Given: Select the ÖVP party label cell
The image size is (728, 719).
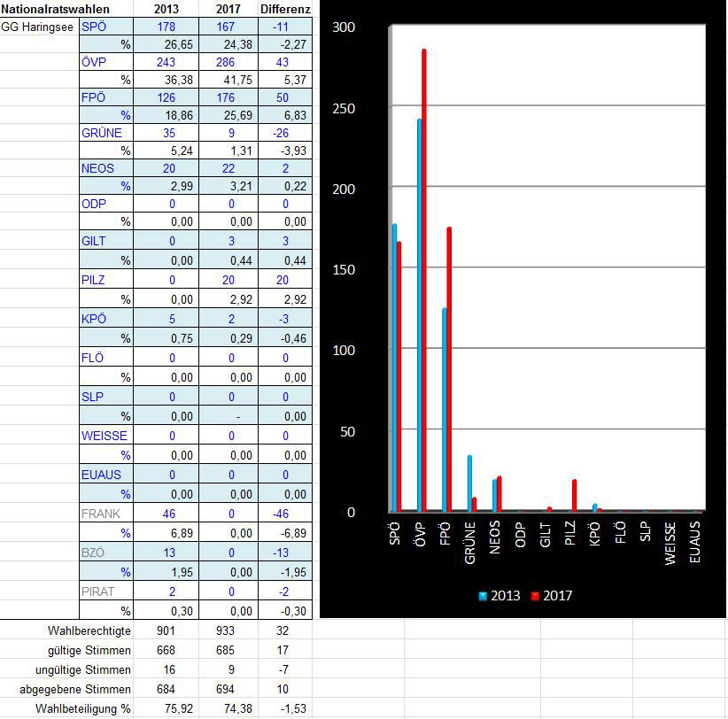Looking at the screenshot, I should click(93, 62).
